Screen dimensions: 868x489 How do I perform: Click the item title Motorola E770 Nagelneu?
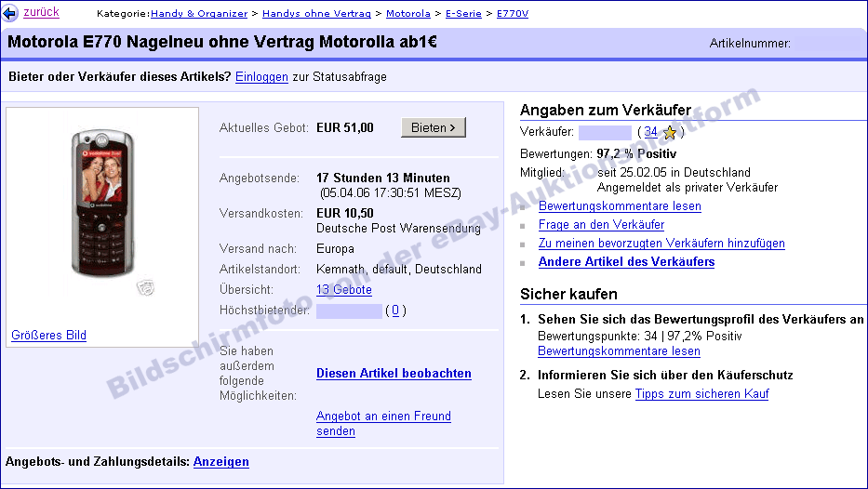[x=222, y=42]
